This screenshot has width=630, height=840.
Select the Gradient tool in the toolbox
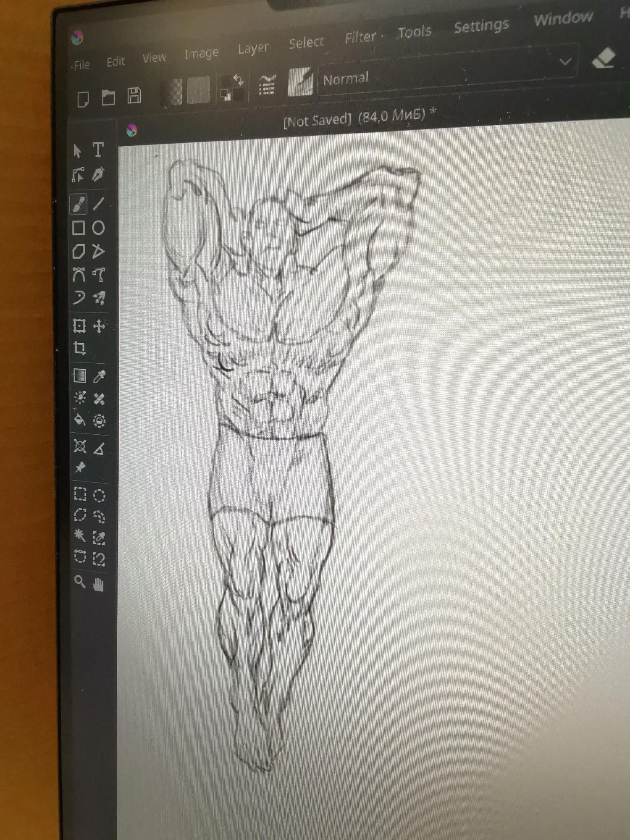(x=79, y=375)
